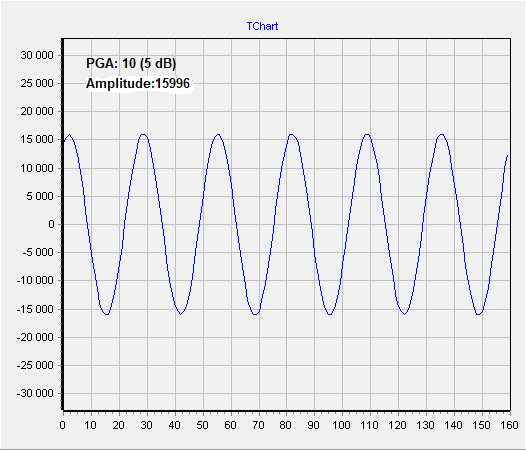The height and width of the screenshot is (450, 526).
Task: Click the 70 x-axis label
Action: pos(258,425)
